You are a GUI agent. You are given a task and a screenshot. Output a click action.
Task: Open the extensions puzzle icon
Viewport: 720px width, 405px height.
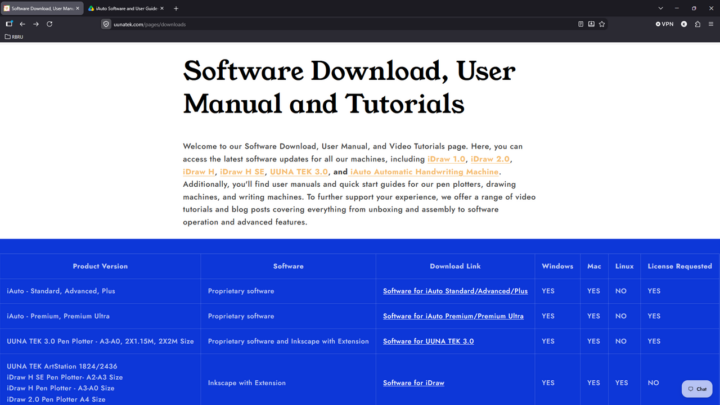point(698,24)
